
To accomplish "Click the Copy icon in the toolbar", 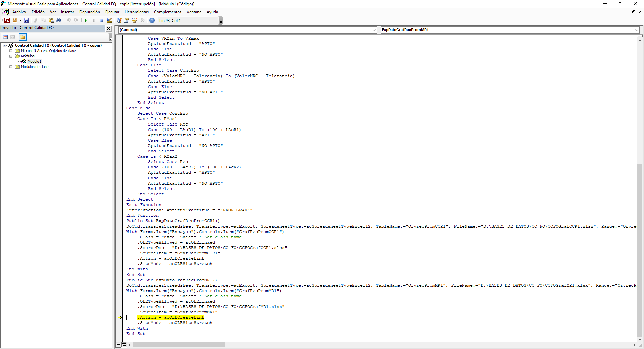I will click(43, 20).
